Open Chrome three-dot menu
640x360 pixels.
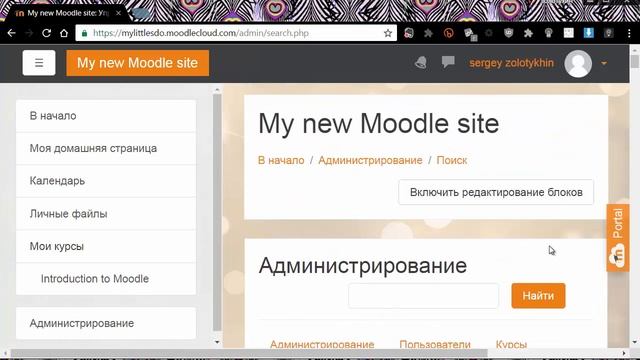[x=629, y=33]
